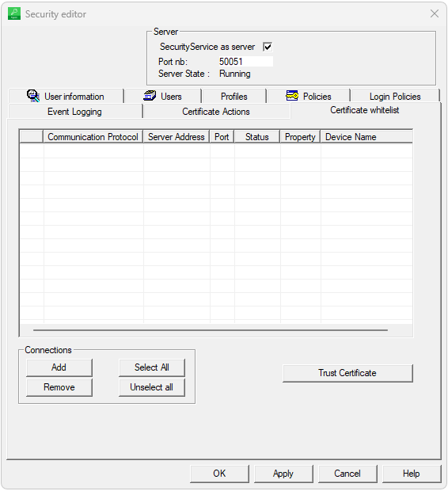Switch to the Policies tab
Viewport: 448px width, 491px height.
pos(309,96)
